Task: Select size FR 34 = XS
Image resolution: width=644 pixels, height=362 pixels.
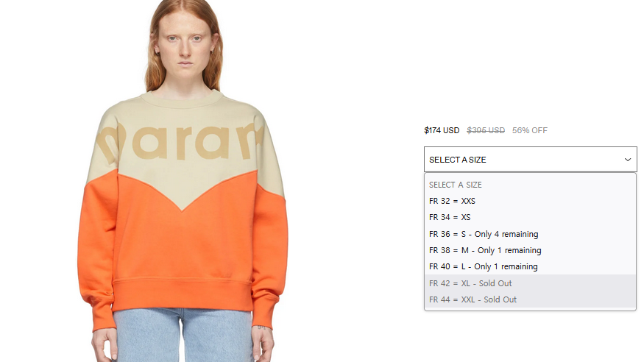Action: click(x=530, y=217)
